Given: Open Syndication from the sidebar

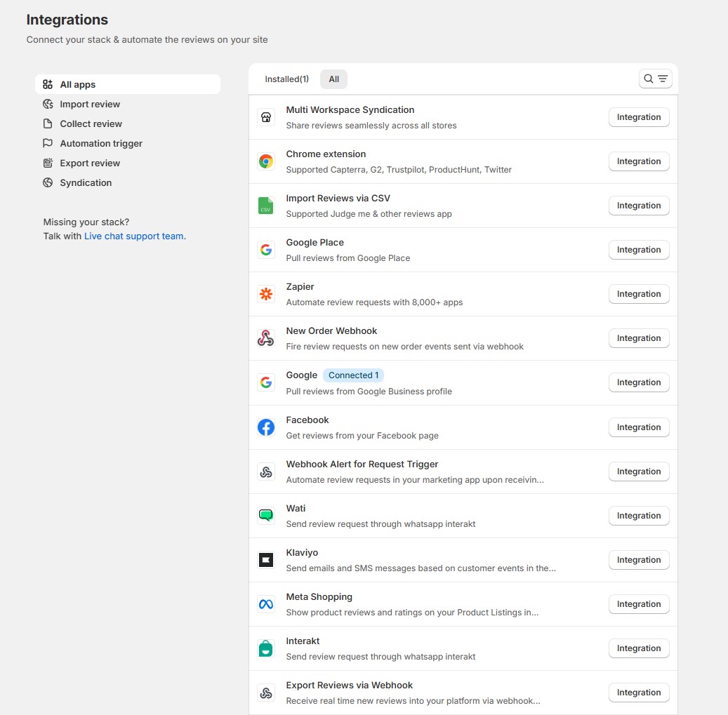Looking at the screenshot, I should click(x=84, y=182).
